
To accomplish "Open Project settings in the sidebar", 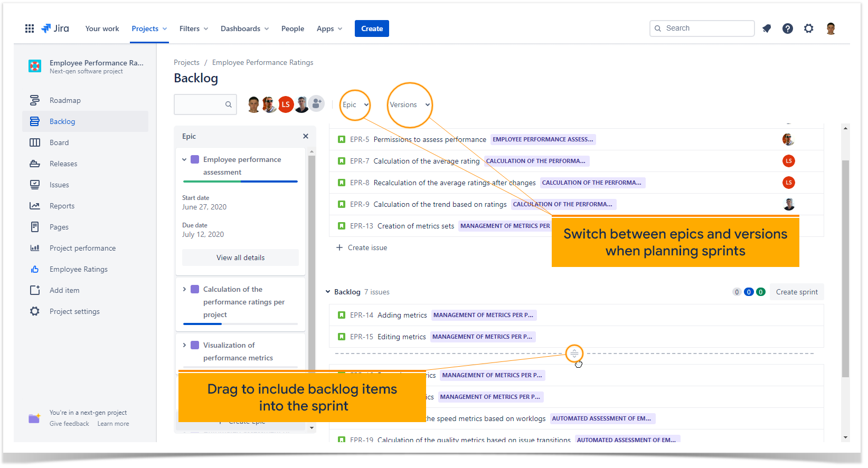I will [x=74, y=311].
